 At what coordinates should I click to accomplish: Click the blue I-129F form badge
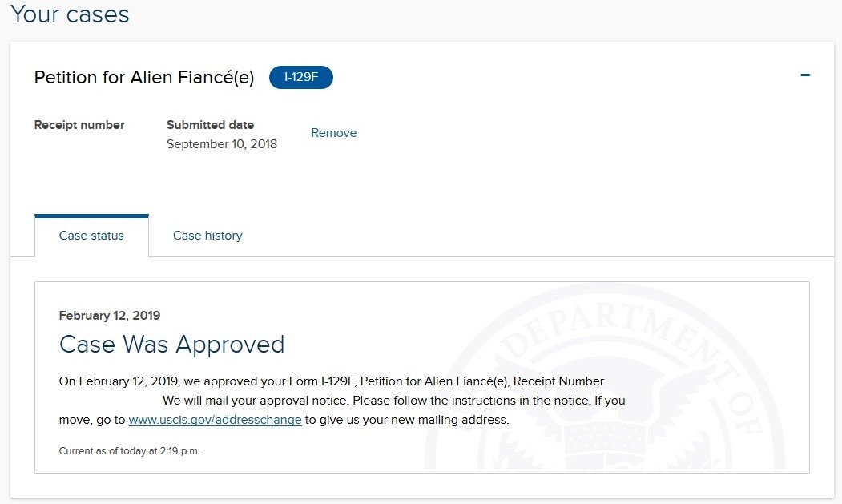tap(300, 78)
